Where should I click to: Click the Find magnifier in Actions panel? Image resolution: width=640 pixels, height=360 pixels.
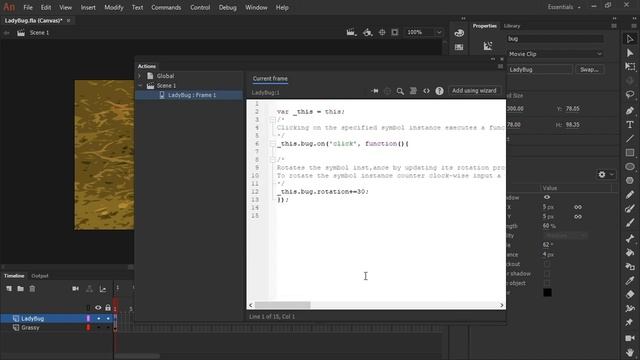click(x=400, y=91)
